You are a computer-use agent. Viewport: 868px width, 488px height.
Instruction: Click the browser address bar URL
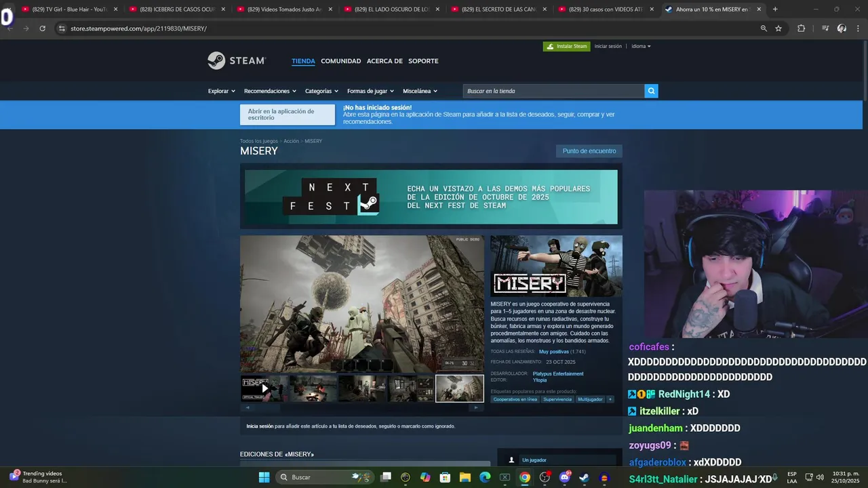[138, 28]
